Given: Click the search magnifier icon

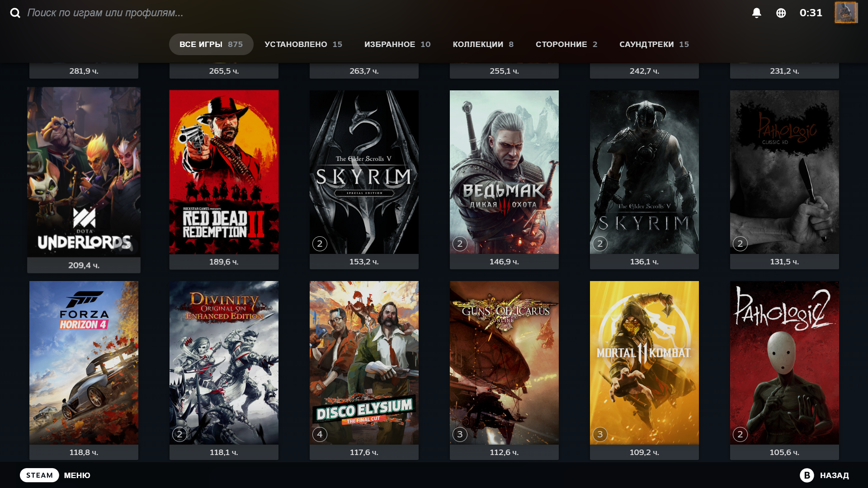Looking at the screenshot, I should point(15,13).
